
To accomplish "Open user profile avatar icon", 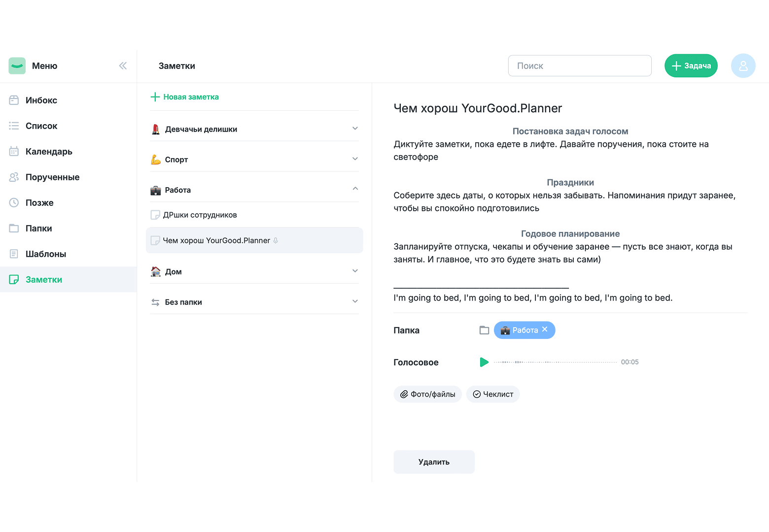I will point(743,66).
